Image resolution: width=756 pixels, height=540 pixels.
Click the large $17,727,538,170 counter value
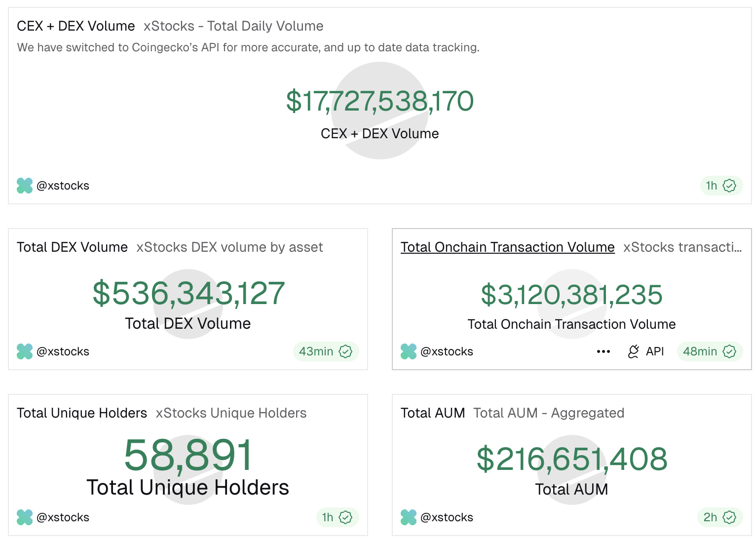(x=380, y=101)
